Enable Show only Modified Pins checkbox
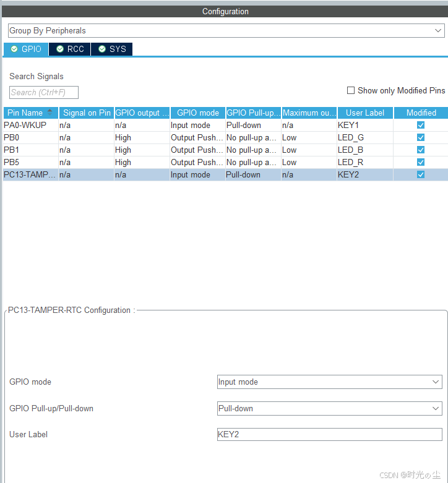The image size is (448, 483). (x=351, y=90)
